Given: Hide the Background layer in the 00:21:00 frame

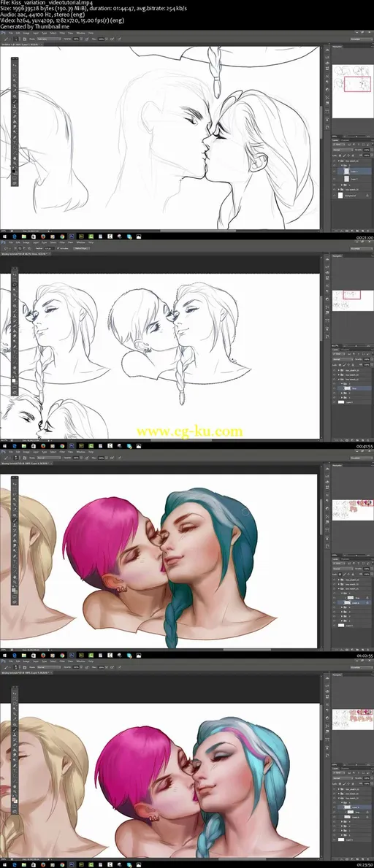Looking at the screenshot, I should point(334,196).
